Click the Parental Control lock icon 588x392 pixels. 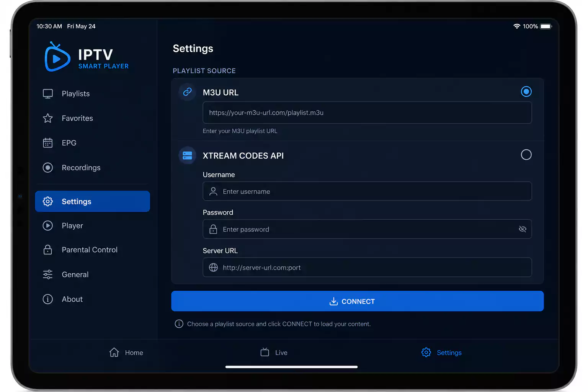pos(48,250)
